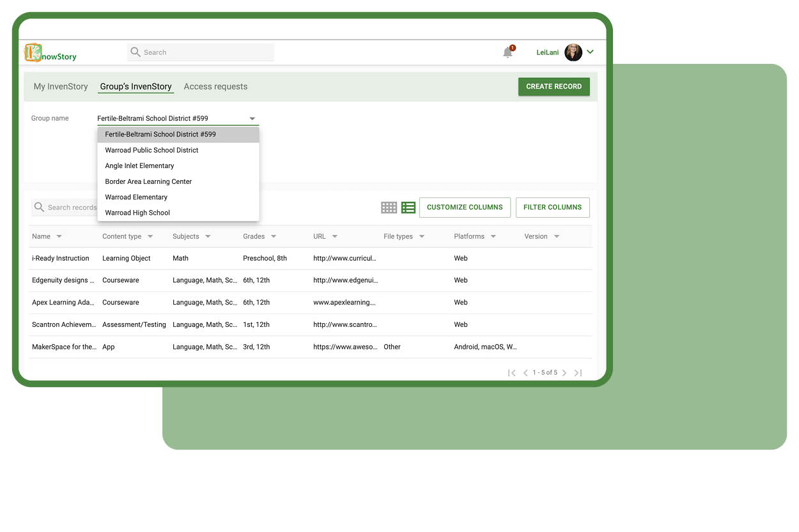The width and height of the screenshot is (799, 532).
Task: Pick Warroad Elementary from the list
Action: [x=178, y=197]
